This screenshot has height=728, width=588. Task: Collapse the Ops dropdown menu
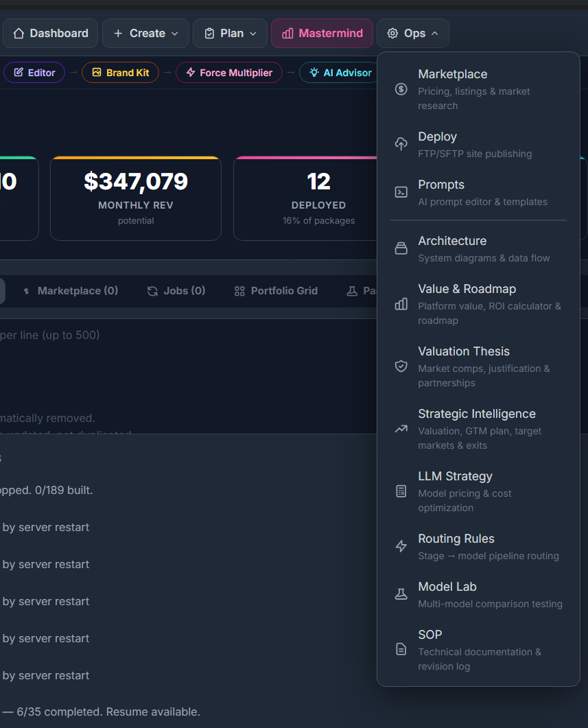click(x=413, y=33)
